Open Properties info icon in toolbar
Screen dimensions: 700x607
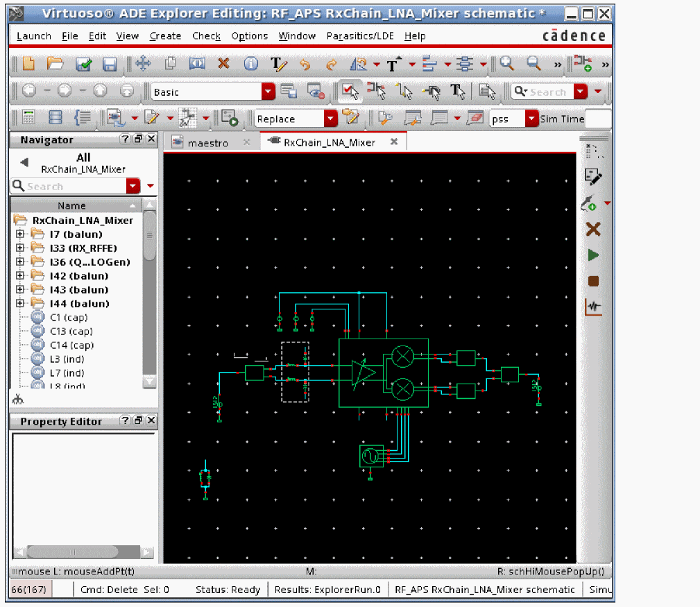(250, 64)
